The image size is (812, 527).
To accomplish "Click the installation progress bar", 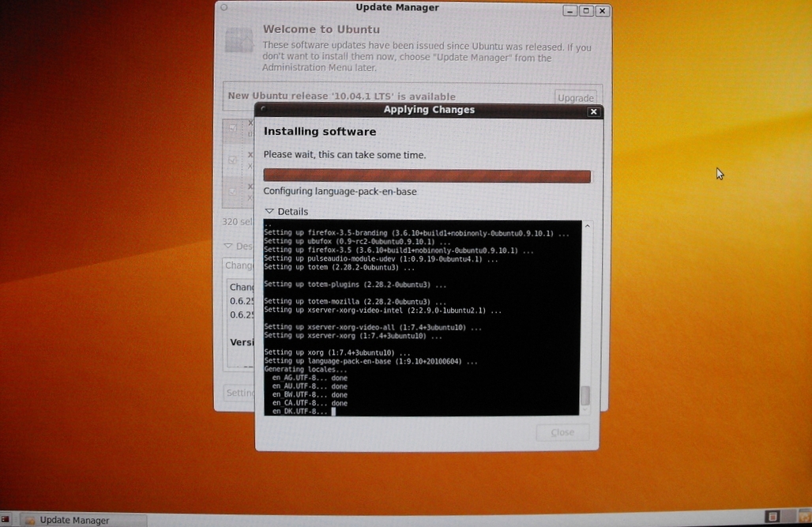I will [427, 176].
